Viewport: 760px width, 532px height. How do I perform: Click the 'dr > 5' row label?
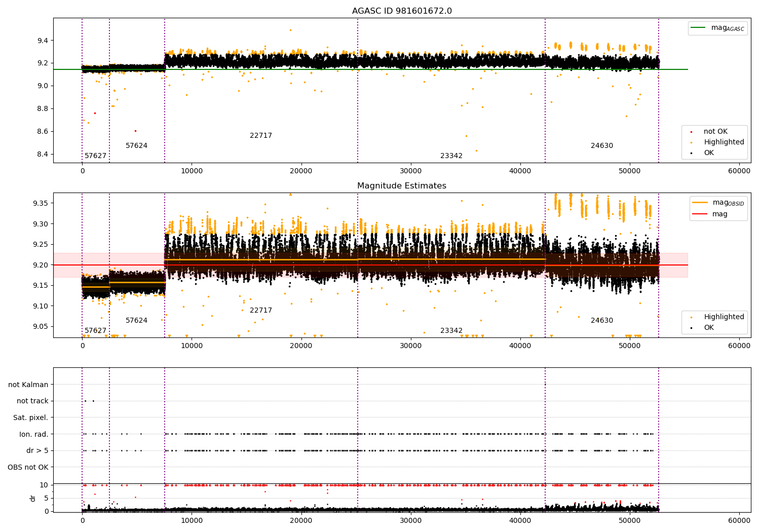[37, 450]
